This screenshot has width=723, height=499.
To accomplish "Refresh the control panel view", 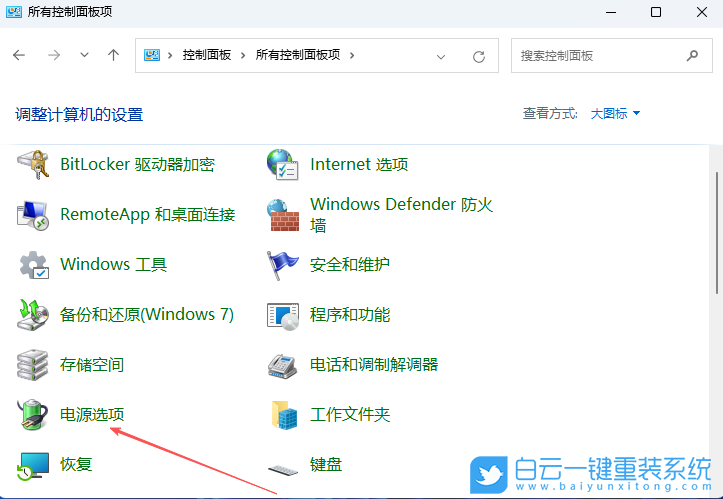I will point(479,57).
